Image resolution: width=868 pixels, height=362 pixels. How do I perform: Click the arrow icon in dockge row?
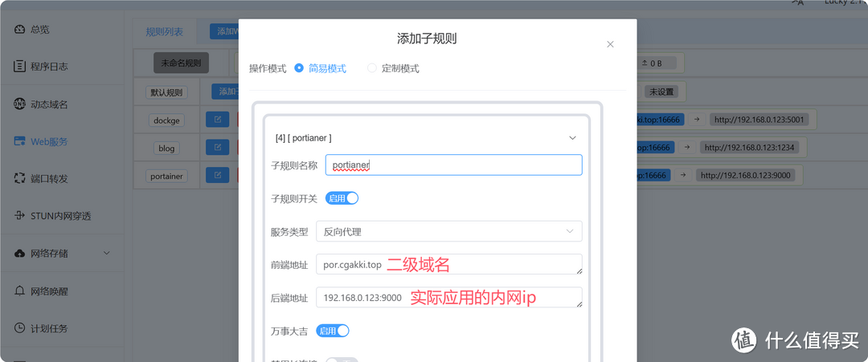pos(697,120)
